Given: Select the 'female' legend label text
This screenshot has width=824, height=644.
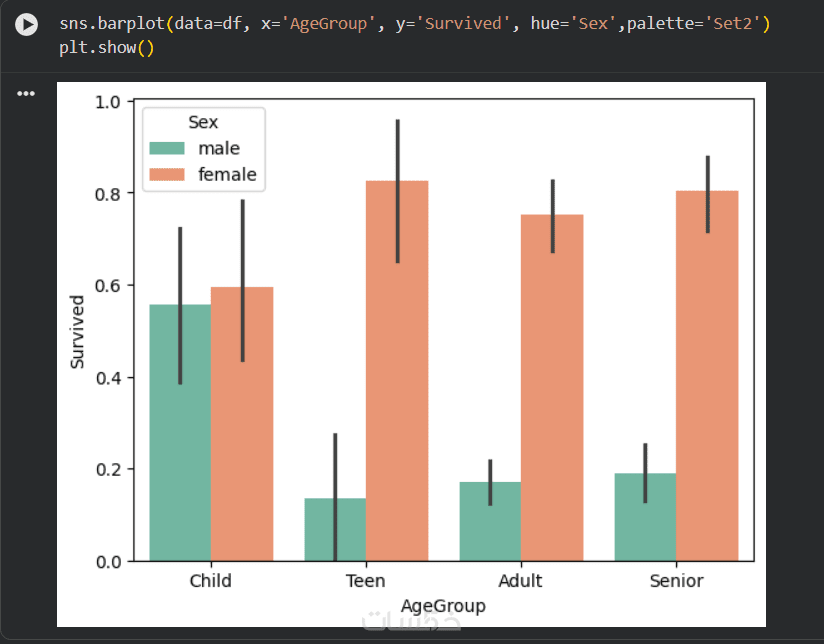Looking at the screenshot, I should pos(227,175).
